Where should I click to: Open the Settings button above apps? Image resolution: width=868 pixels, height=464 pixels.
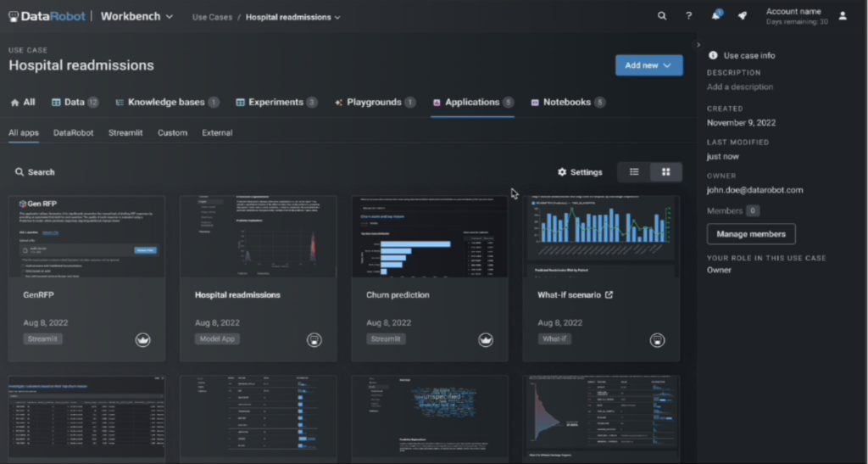click(x=580, y=172)
